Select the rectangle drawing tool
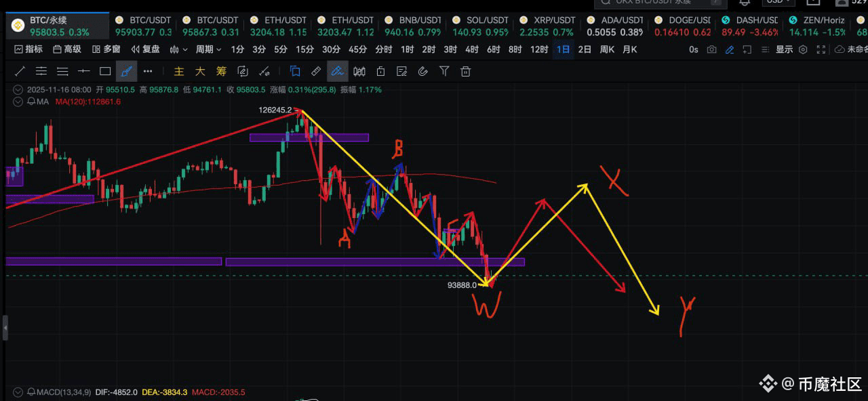The width and height of the screenshot is (868, 401). tap(105, 71)
